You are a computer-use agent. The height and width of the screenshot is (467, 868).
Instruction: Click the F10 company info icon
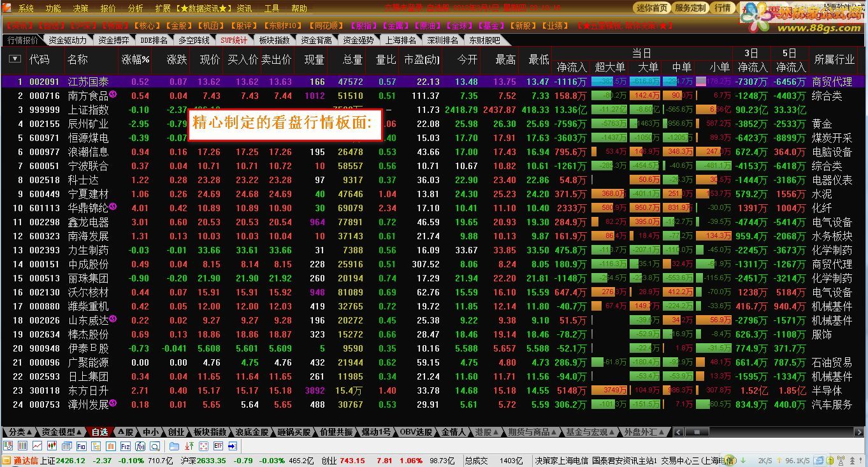click(82, 446)
